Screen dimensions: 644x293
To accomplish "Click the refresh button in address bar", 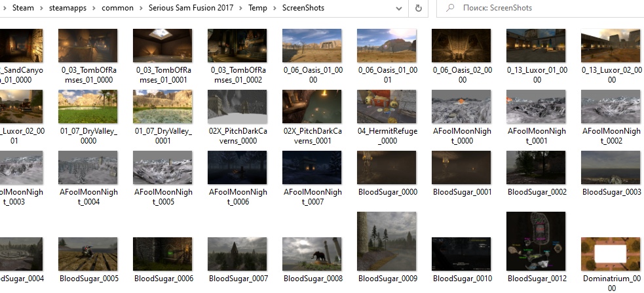I will tap(418, 8).
